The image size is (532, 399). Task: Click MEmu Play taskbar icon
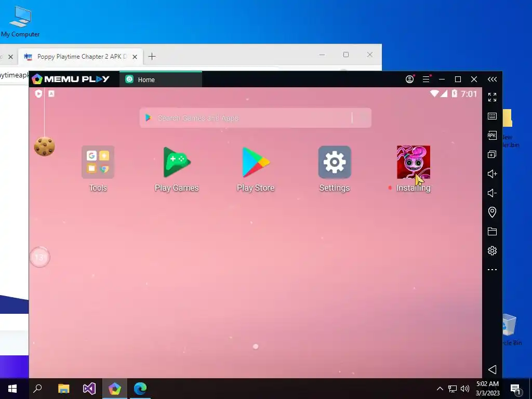click(x=115, y=389)
